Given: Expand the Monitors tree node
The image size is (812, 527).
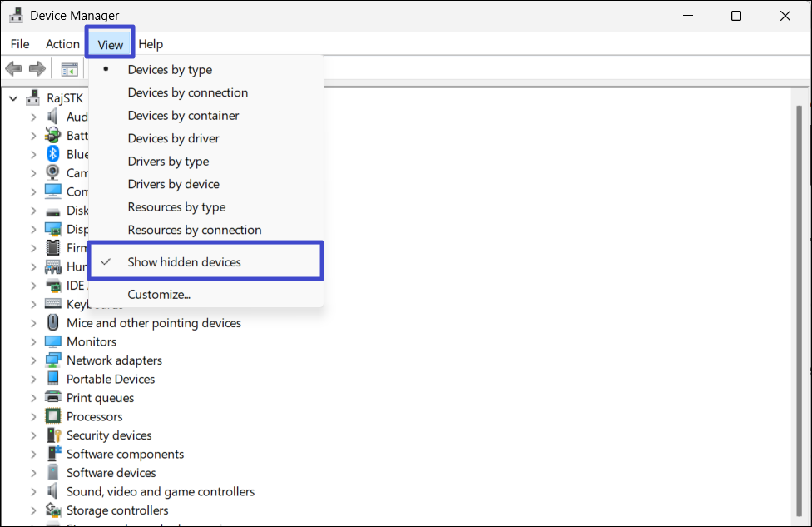Looking at the screenshot, I should pyautogui.click(x=34, y=342).
